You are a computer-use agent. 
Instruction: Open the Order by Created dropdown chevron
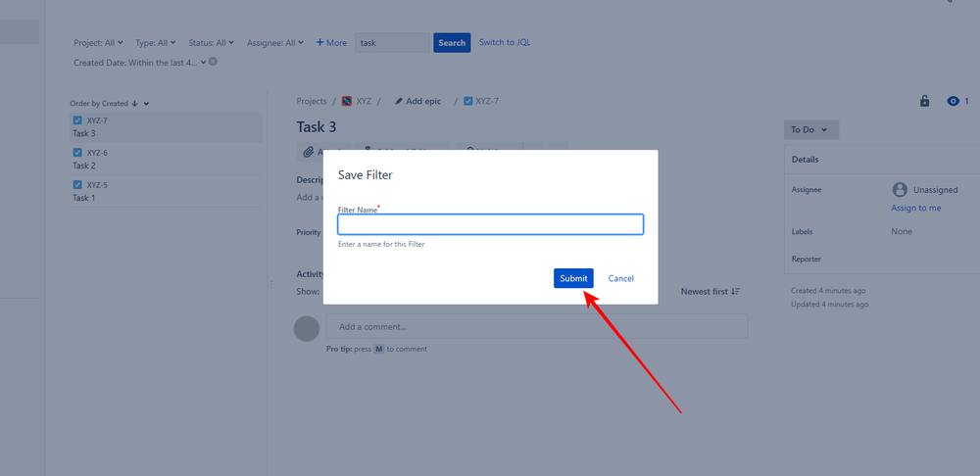click(x=146, y=104)
